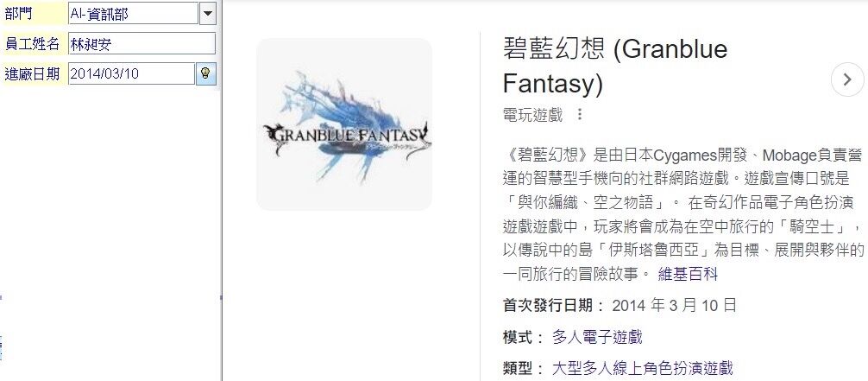Click the 電玩遊戲 category label

click(532, 115)
